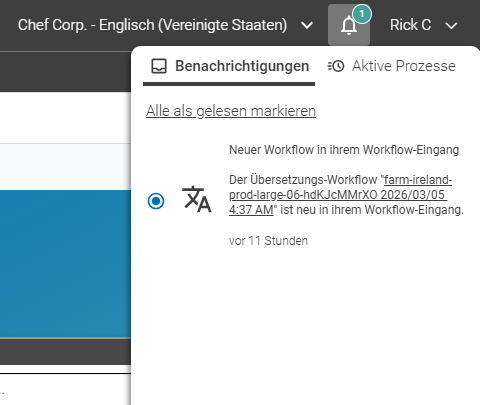Expand the Chef Corp. language dropdown

pyautogui.click(x=166, y=25)
